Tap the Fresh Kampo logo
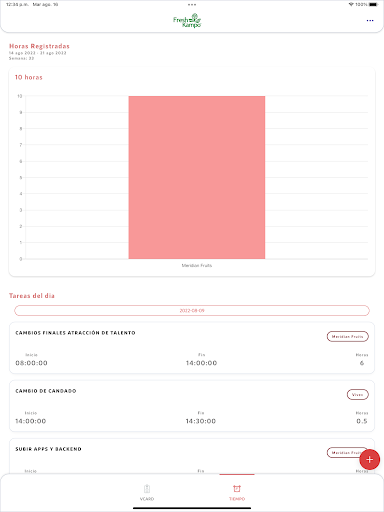Image resolution: width=384 pixels, height=512 pixels. pyautogui.click(x=187, y=21)
